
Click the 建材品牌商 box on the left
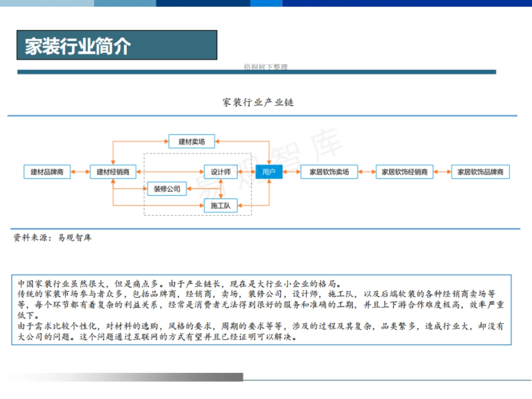click(47, 172)
